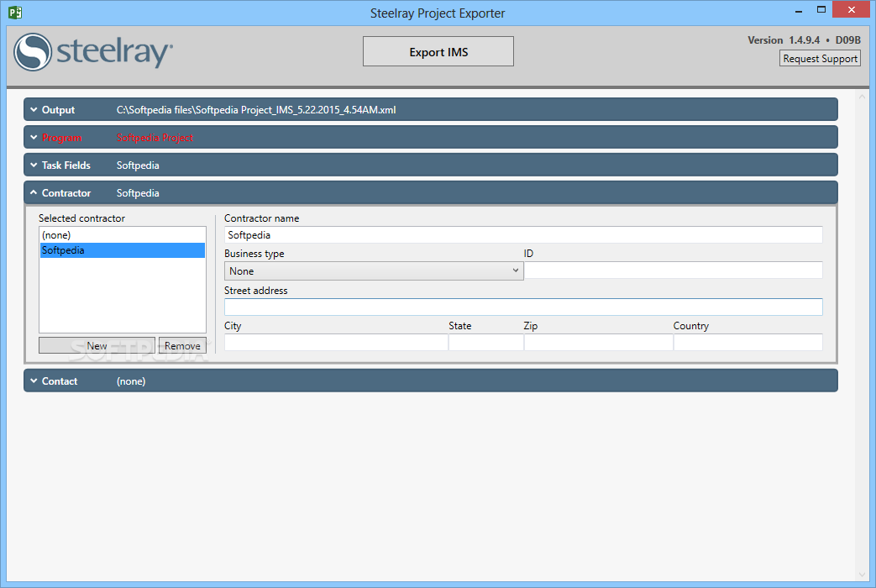Click the Version 1.4.9.4 text
The width and height of the screenshot is (876, 588).
(x=784, y=40)
